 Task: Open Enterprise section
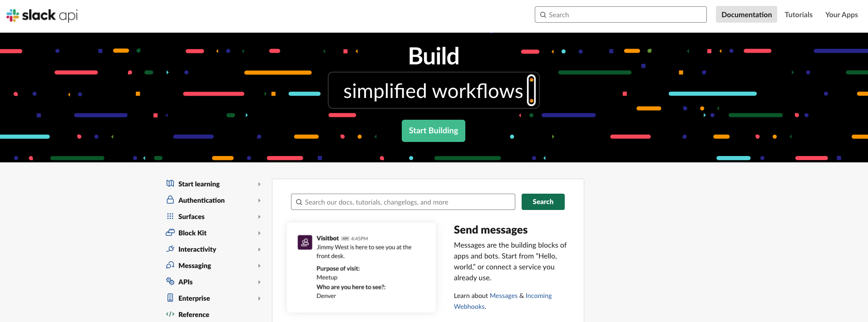(x=194, y=298)
